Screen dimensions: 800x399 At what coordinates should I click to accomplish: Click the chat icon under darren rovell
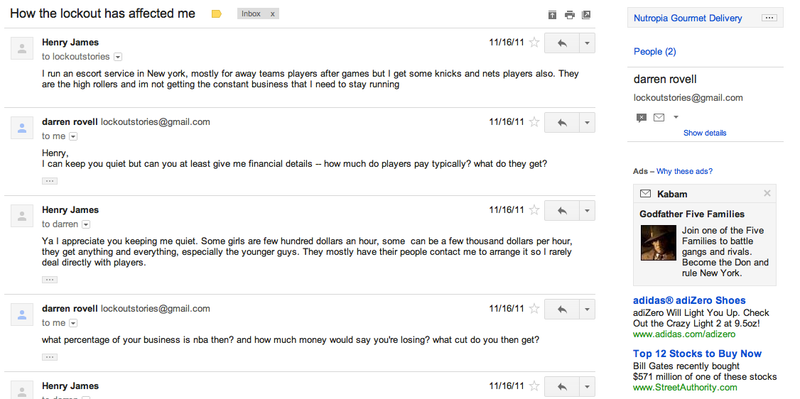(x=642, y=118)
